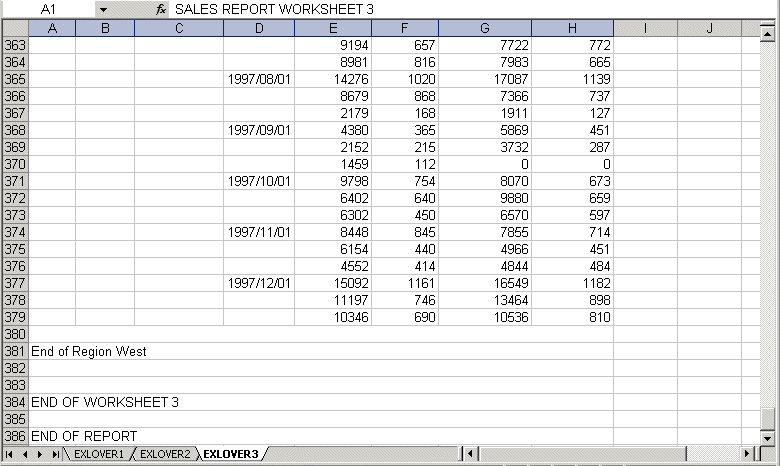This screenshot has height=466, width=780.
Task: Jump to last sheet tab arrow
Action: [x=55, y=454]
